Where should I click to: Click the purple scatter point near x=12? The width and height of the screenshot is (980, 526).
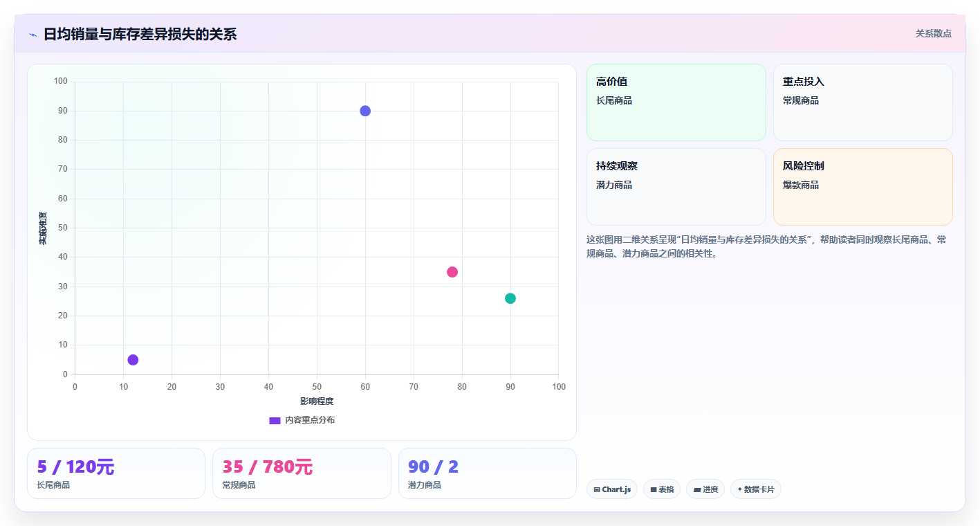tap(133, 360)
